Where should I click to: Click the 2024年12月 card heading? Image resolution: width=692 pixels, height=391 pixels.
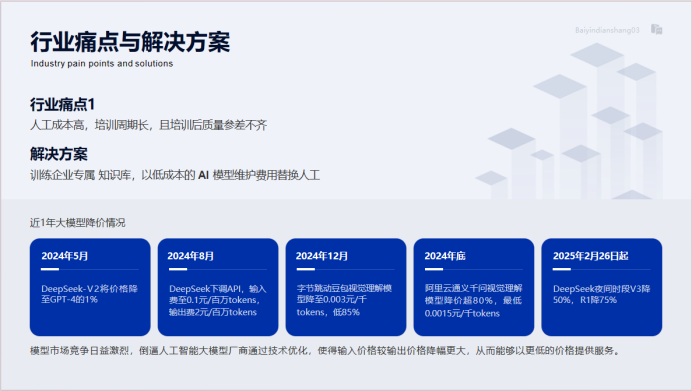[322, 256]
